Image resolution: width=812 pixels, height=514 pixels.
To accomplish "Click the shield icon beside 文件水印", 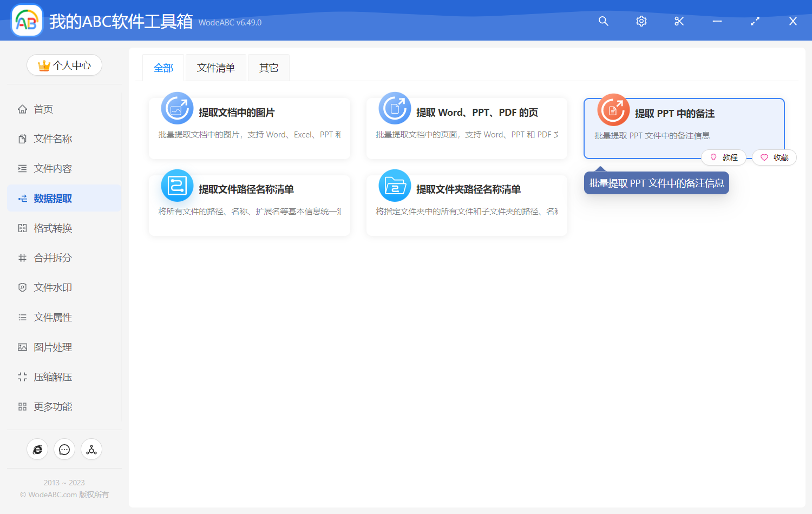I will click(x=22, y=288).
